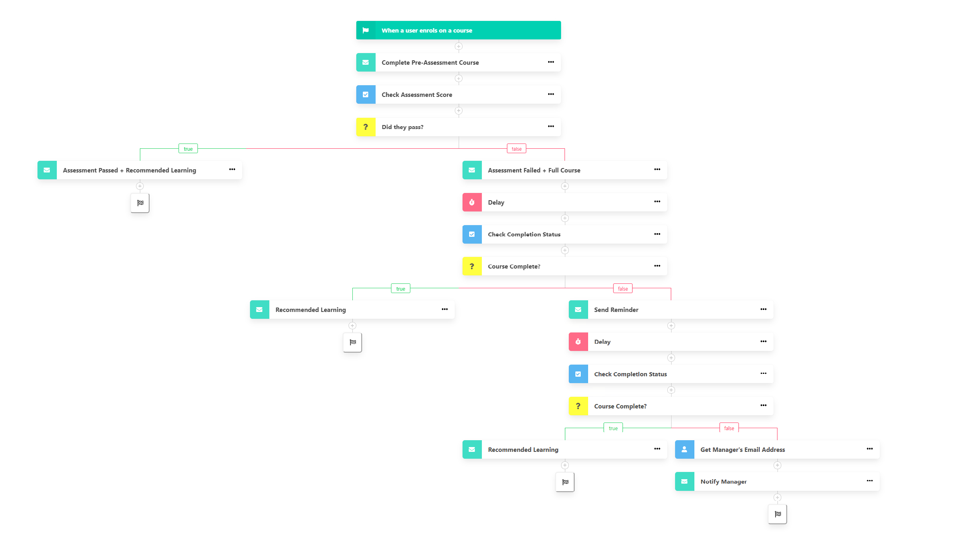This screenshot has height=560, width=961.
Task: Open the options menu for Send Reminder
Action: click(x=763, y=309)
